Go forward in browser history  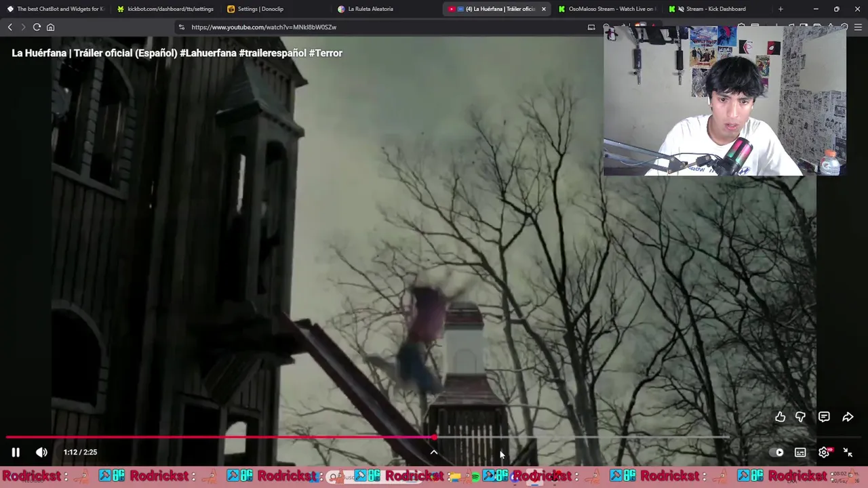tap(22, 27)
